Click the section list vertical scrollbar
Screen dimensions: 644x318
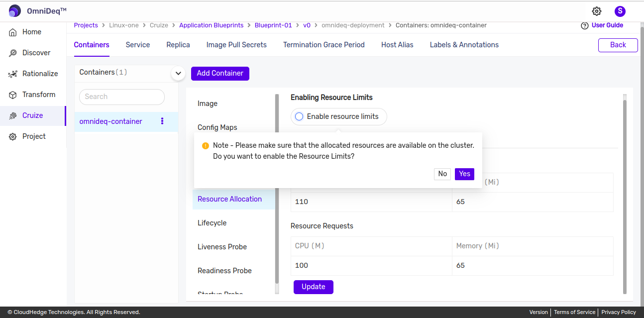point(277,189)
